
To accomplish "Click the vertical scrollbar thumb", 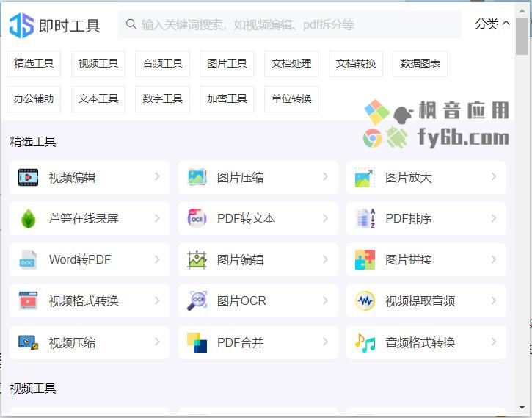I will [x=522, y=36].
